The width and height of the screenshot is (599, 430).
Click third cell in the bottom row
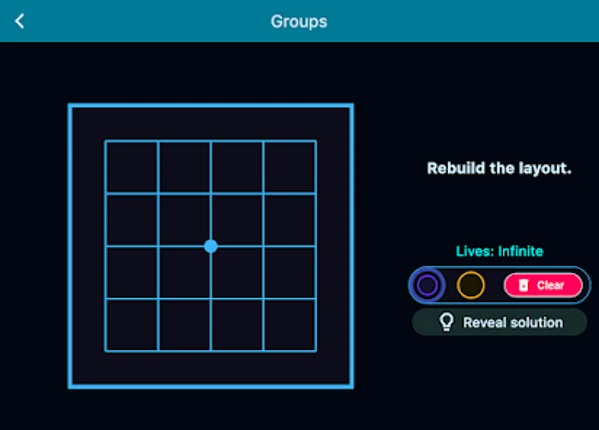point(237,325)
